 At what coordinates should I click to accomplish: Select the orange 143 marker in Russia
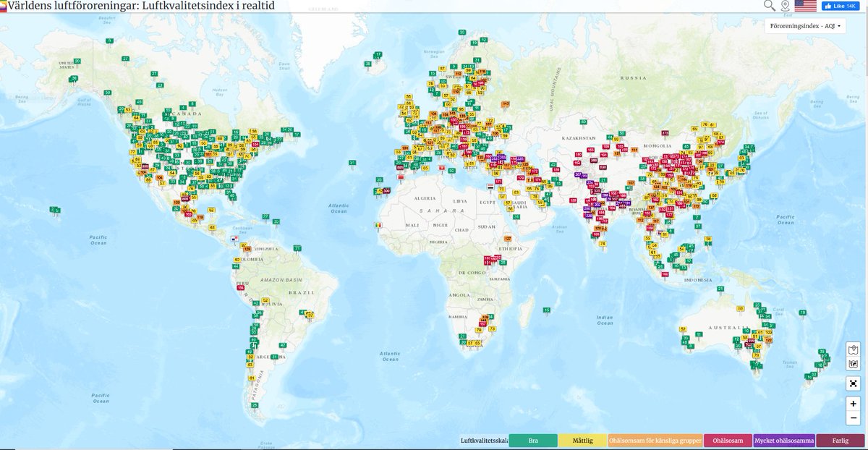tap(505, 104)
